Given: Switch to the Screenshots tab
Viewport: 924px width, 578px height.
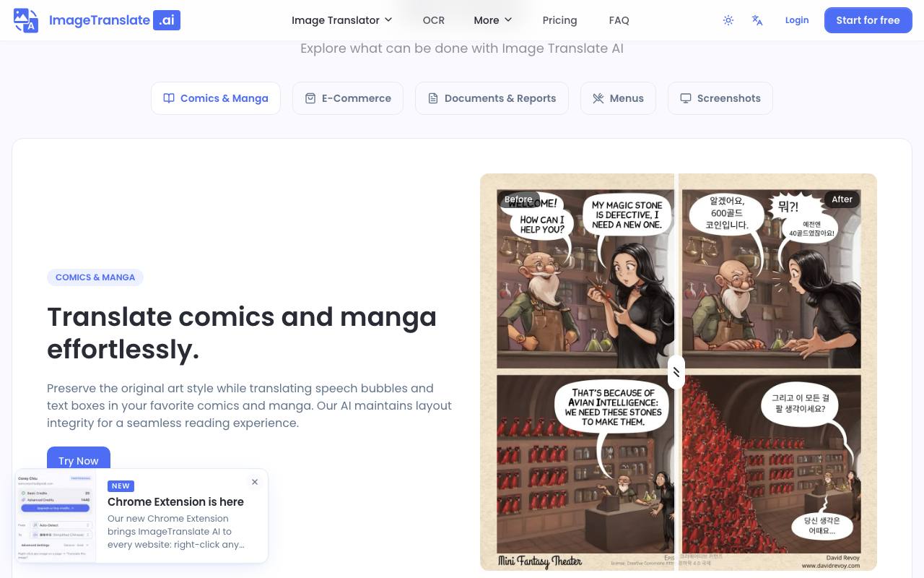Looking at the screenshot, I should coord(720,98).
